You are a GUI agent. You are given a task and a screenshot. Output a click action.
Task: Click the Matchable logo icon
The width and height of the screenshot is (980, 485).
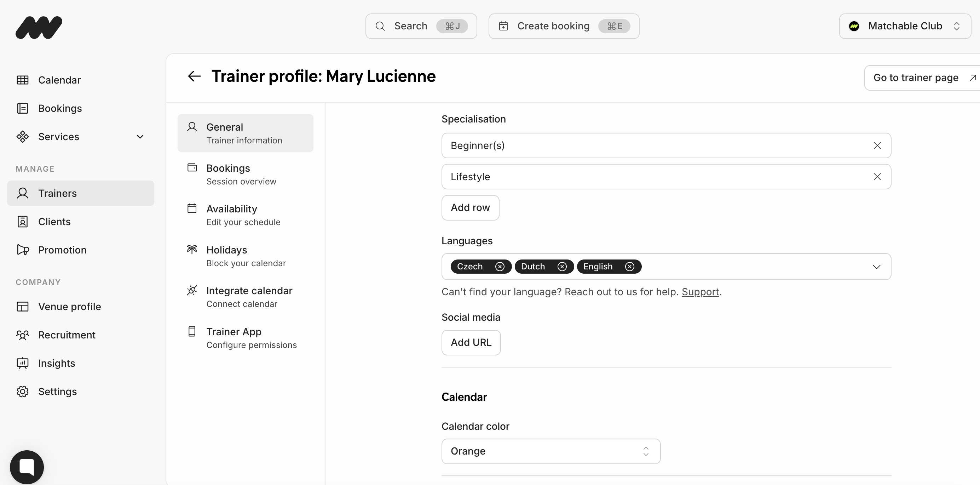(x=39, y=27)
